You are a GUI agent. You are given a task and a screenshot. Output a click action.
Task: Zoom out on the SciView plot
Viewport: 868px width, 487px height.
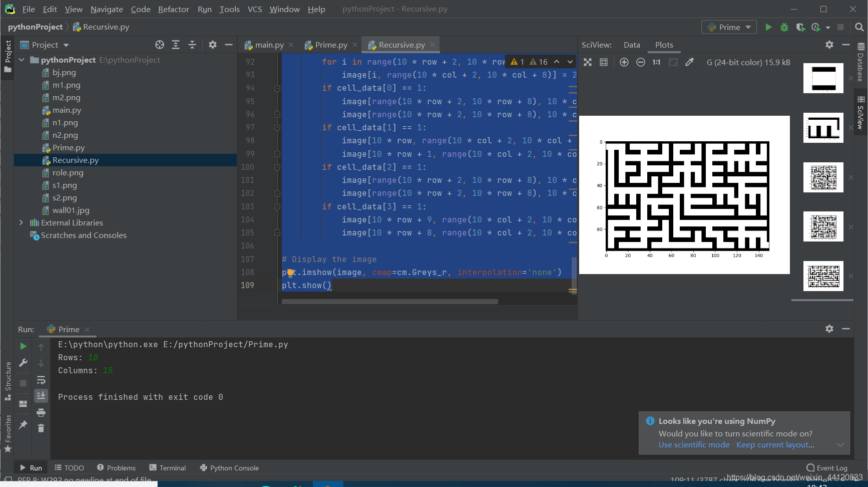click(x=641, y=62)
